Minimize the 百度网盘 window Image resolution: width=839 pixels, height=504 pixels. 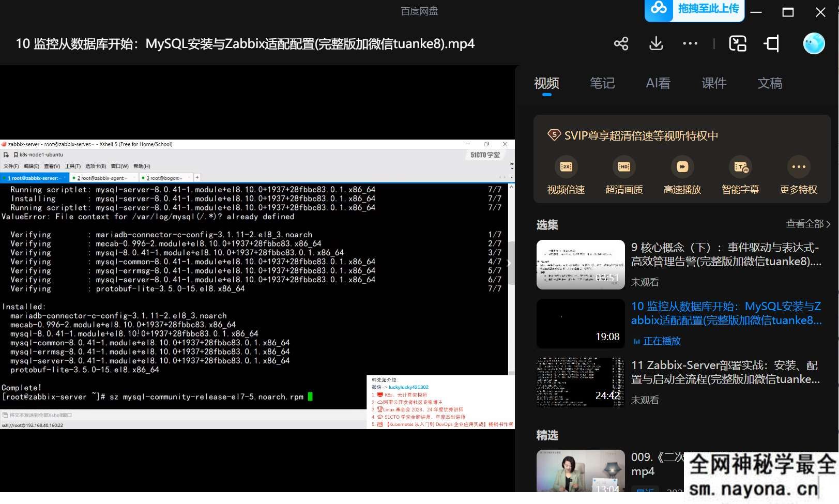(x=756, y=12)
